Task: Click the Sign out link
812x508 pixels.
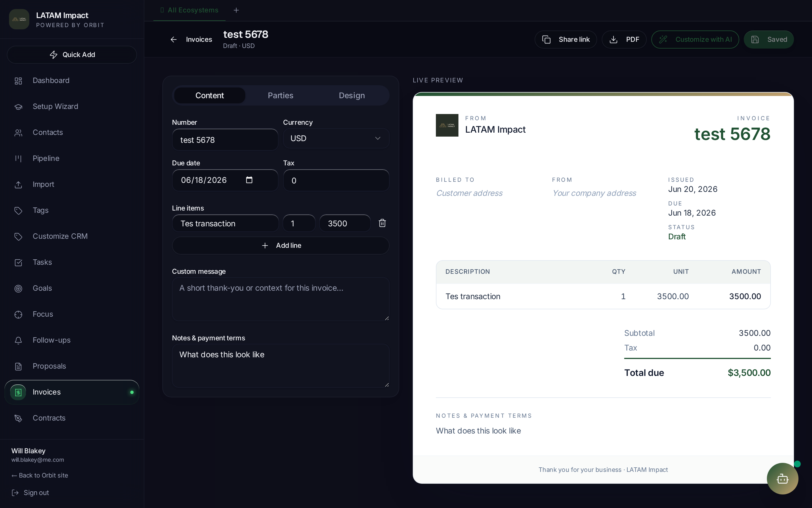Action: [30, 492]
